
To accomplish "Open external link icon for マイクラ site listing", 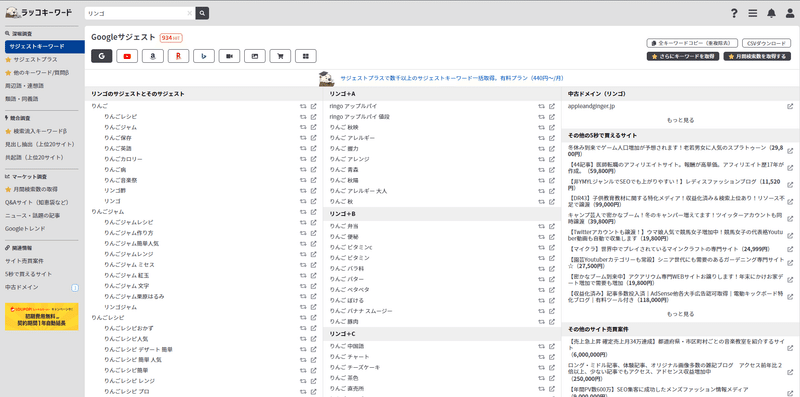I will click(790, 249).
